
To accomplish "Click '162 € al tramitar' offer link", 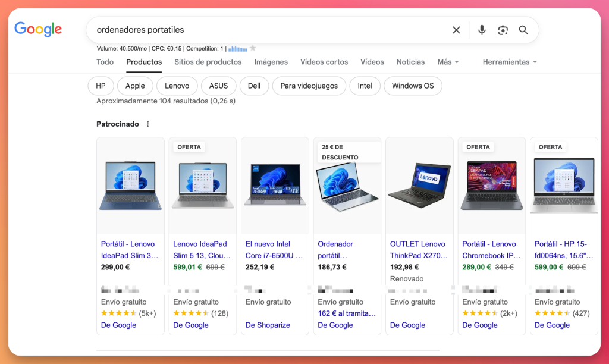I will tap(347, 313).
